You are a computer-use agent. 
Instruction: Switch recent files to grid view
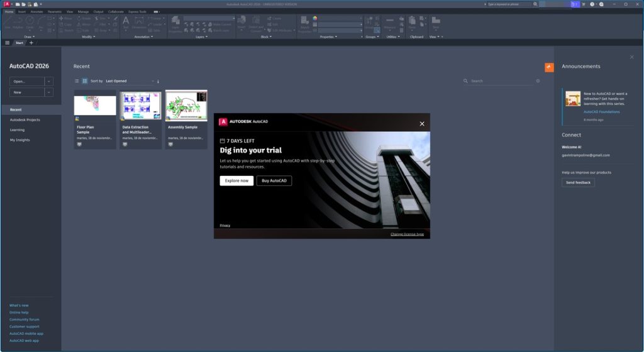pos(85,81)
